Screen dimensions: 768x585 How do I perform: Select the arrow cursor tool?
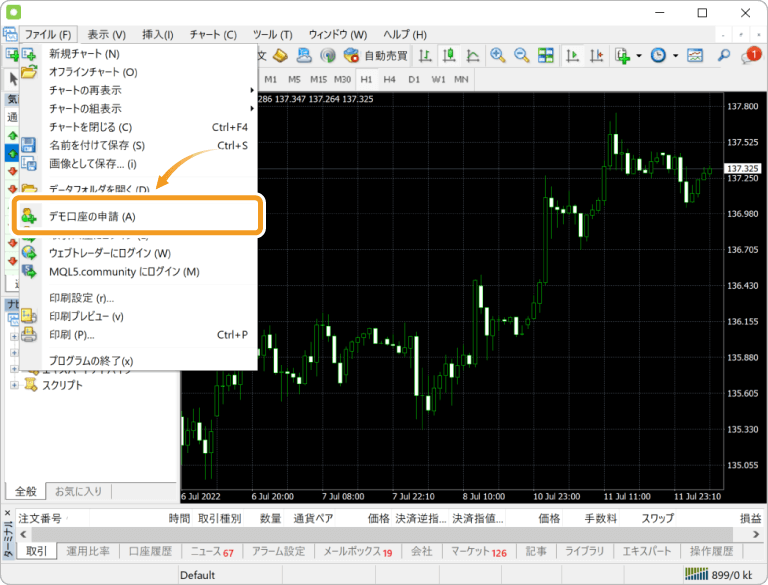[13, 79]
